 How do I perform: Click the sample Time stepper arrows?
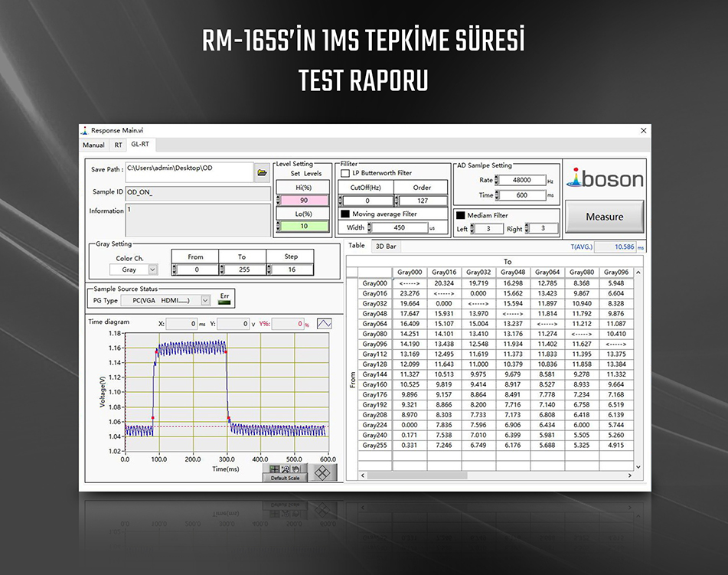coord(497,195)
